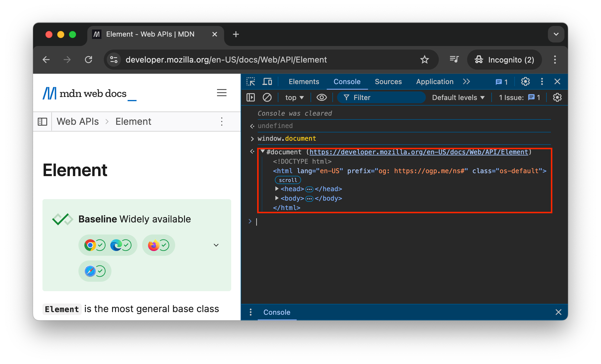The height and width of the screenshot is (364, 601).
Task: Click the browser forward arrow
Action: (67, 60)
